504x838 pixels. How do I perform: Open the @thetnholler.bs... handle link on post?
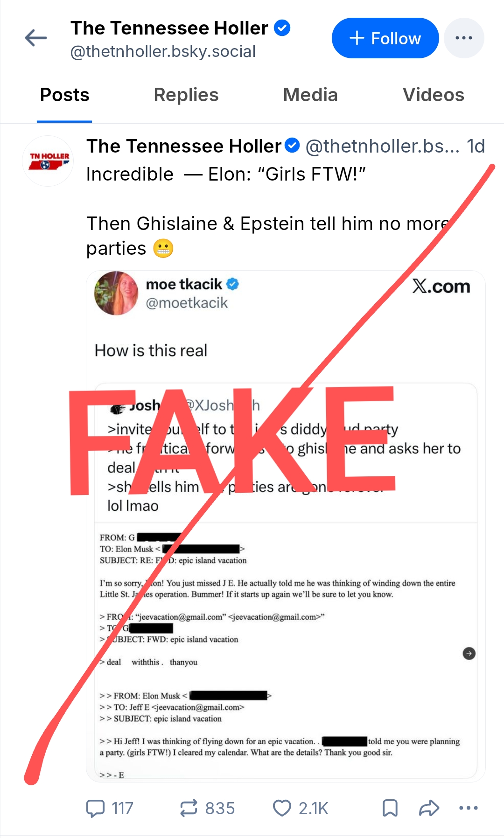[382, 147]
